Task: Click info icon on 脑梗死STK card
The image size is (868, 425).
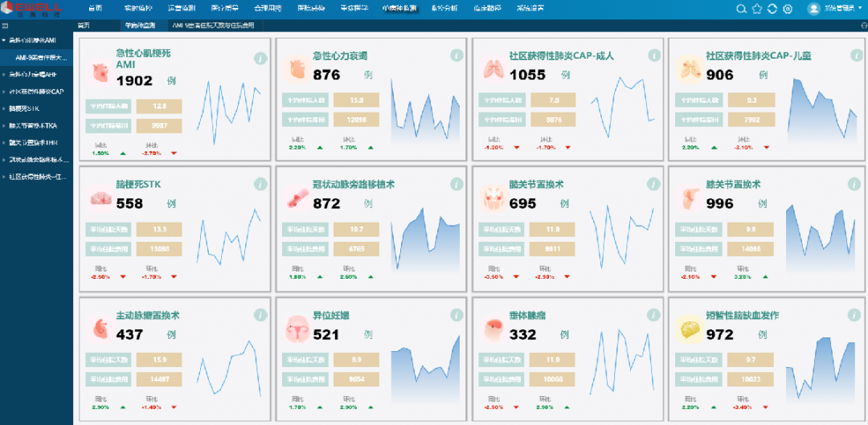Action: (x=260, y=184)
